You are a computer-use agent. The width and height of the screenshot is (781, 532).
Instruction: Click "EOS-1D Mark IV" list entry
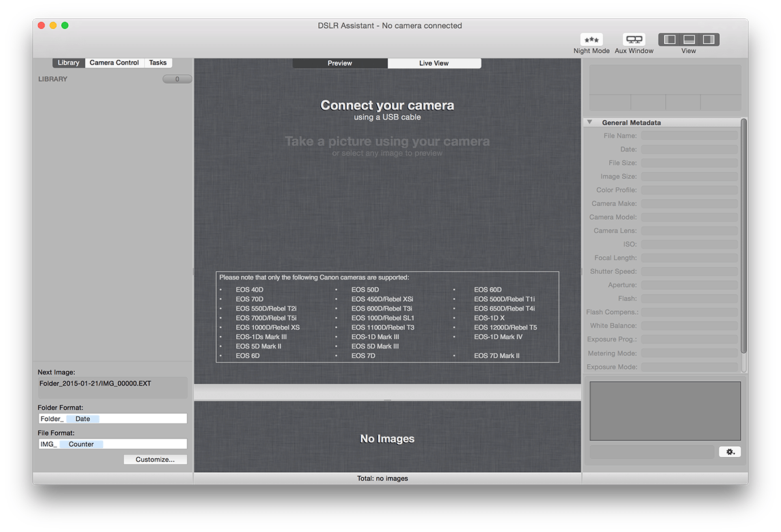(498, 337)
